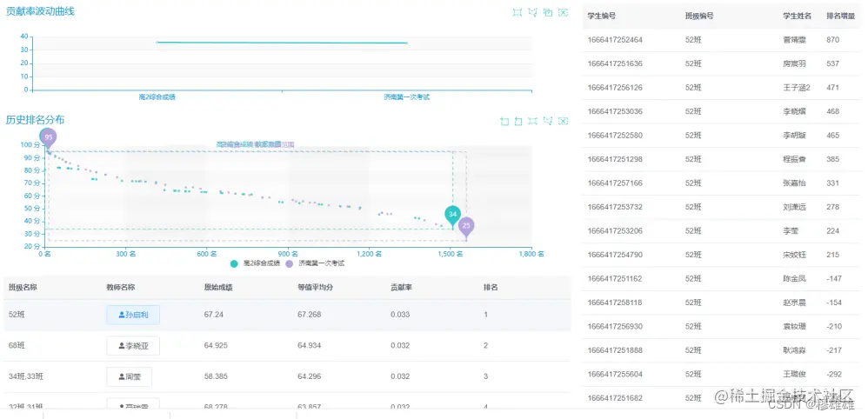868x419 pixels.
Task: Select the 68班 row
Action: tap(287, 346)
